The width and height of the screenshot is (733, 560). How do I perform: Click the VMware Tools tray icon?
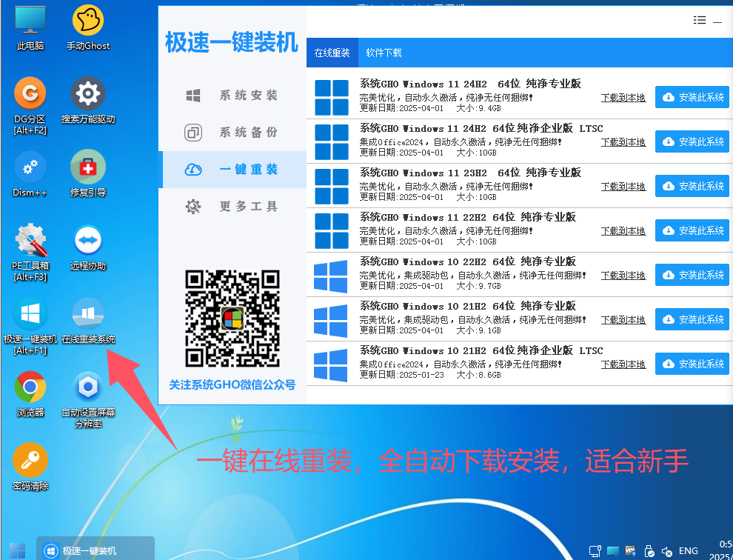coord(631,551)
